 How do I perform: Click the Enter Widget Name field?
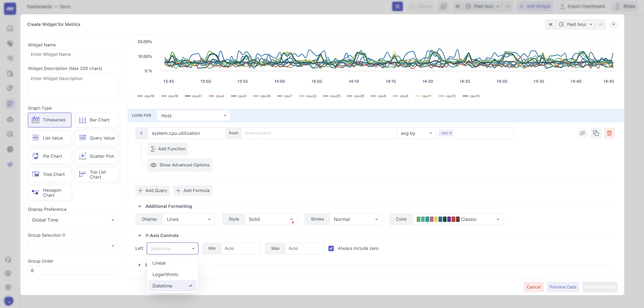click(x=73, y=54)
